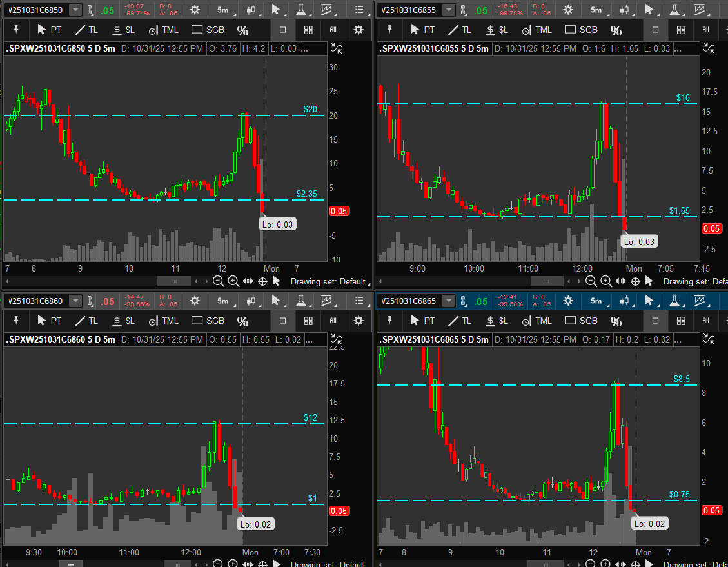
Task: Click zoom out magnifier under C6850 chart
Action: click(x=219, y=281)
